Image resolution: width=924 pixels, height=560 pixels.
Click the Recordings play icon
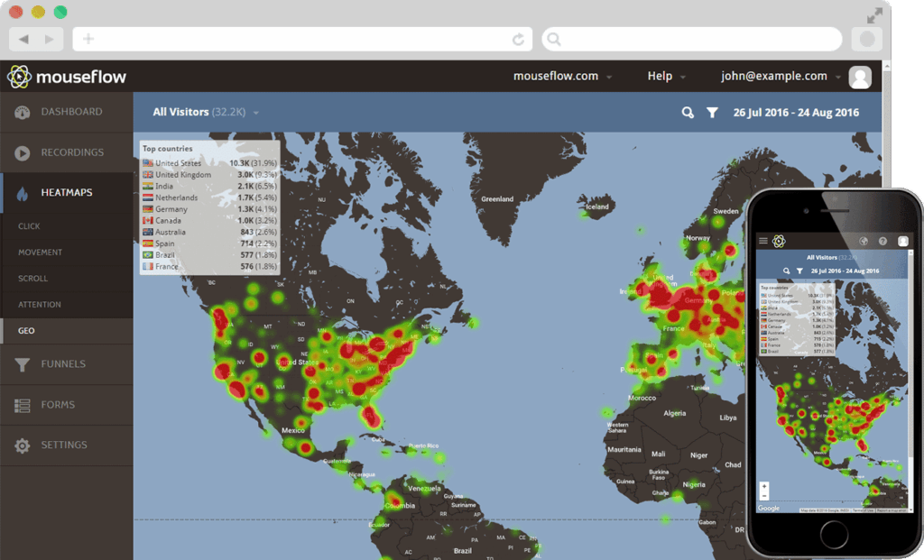pyautogui.click(x=23, y=153)
